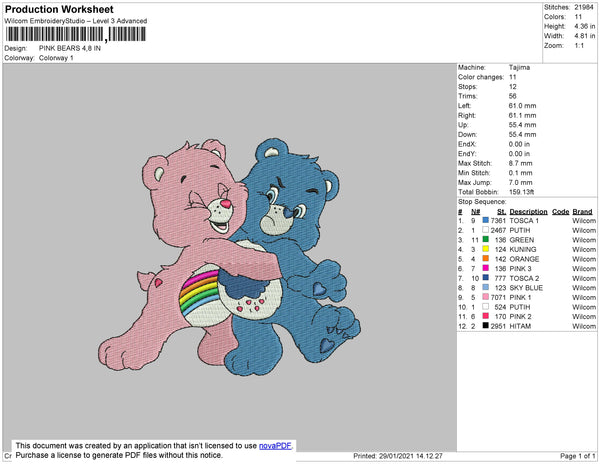Click the embroidered bears design preview

pyautogui.click(x=229, y=257)
